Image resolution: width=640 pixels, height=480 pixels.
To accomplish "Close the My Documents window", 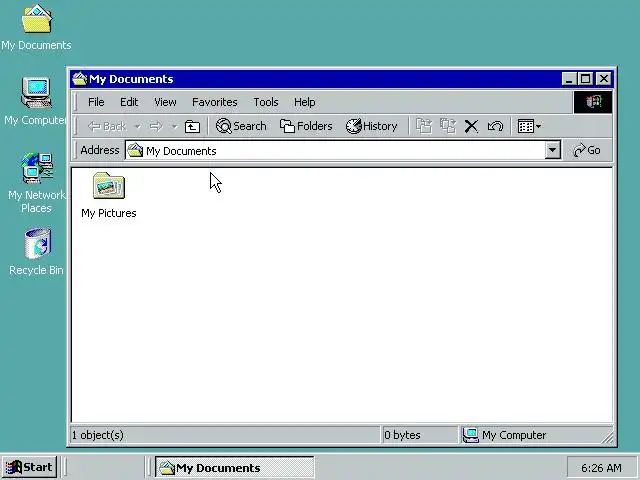I will click(x=603, y=79).
